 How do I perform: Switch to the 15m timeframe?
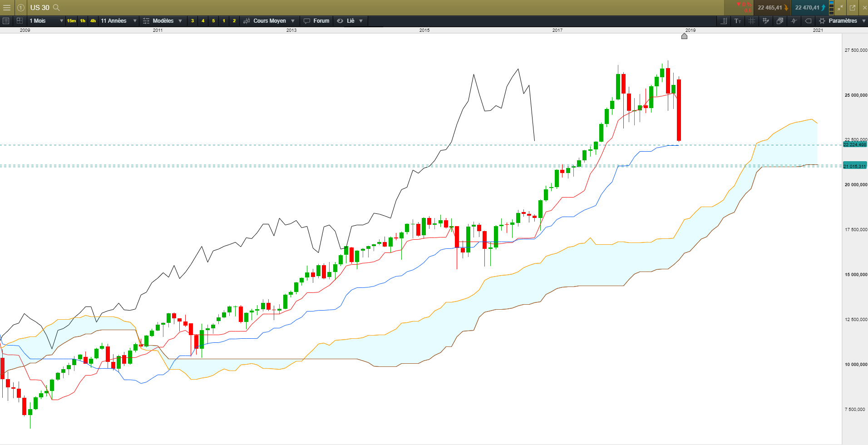71,21
